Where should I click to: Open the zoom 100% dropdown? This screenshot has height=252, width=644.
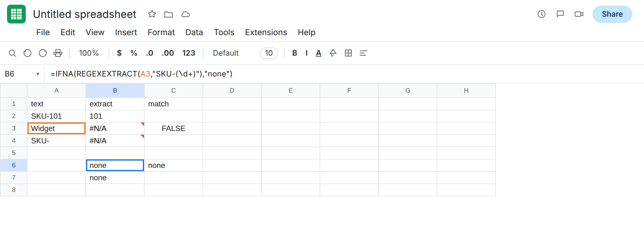[x=89, y=53]
